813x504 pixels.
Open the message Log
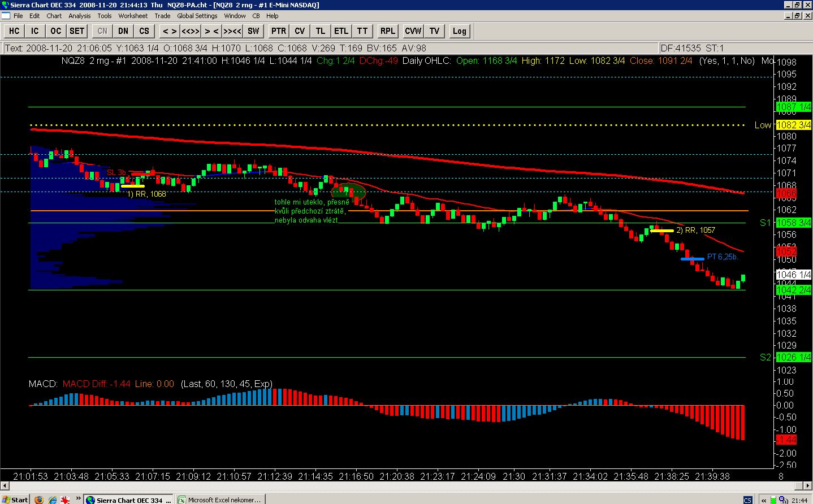(x=460, y=31)
